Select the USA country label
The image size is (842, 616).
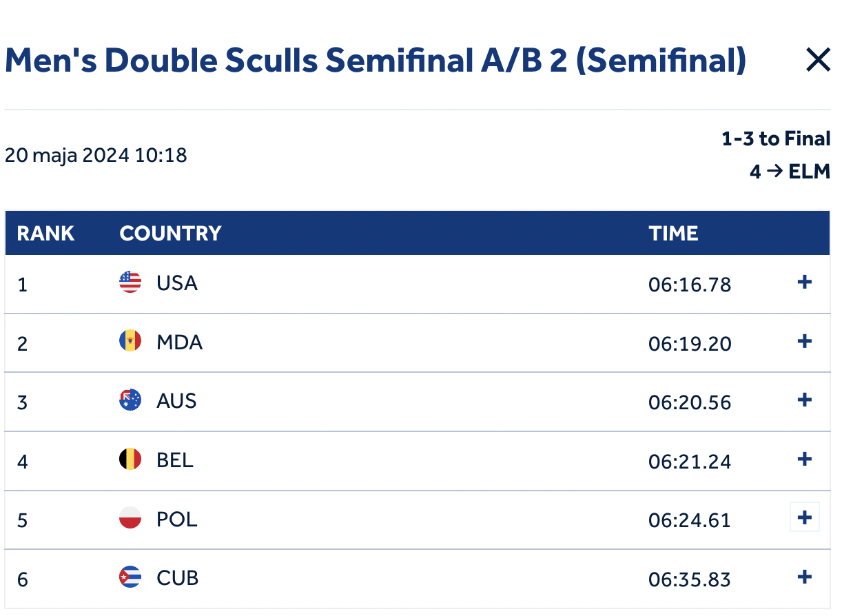pos(177,283)
